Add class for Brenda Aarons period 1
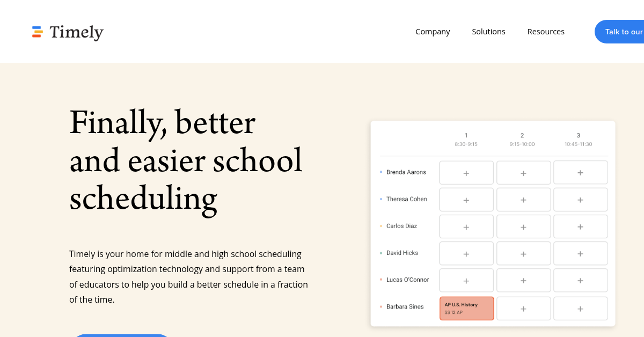Viewport: 644px width, 337px height. tap(466, 173)
